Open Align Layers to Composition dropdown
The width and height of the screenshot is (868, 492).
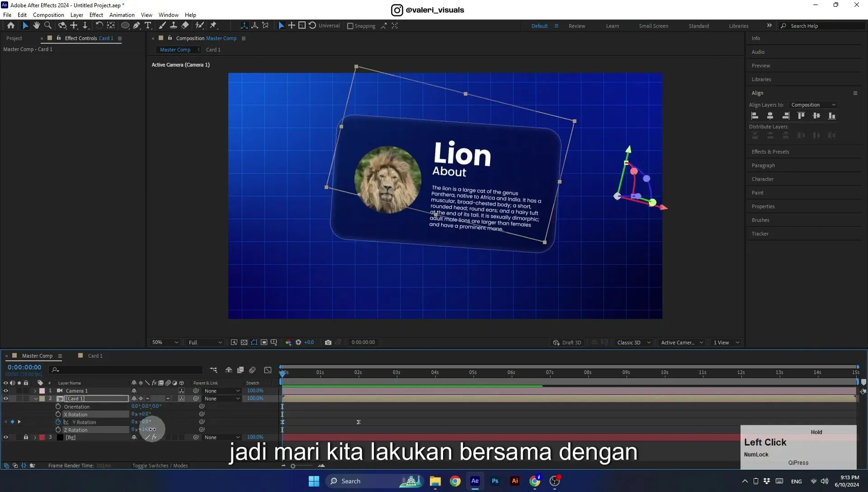(x=813, y=105)
